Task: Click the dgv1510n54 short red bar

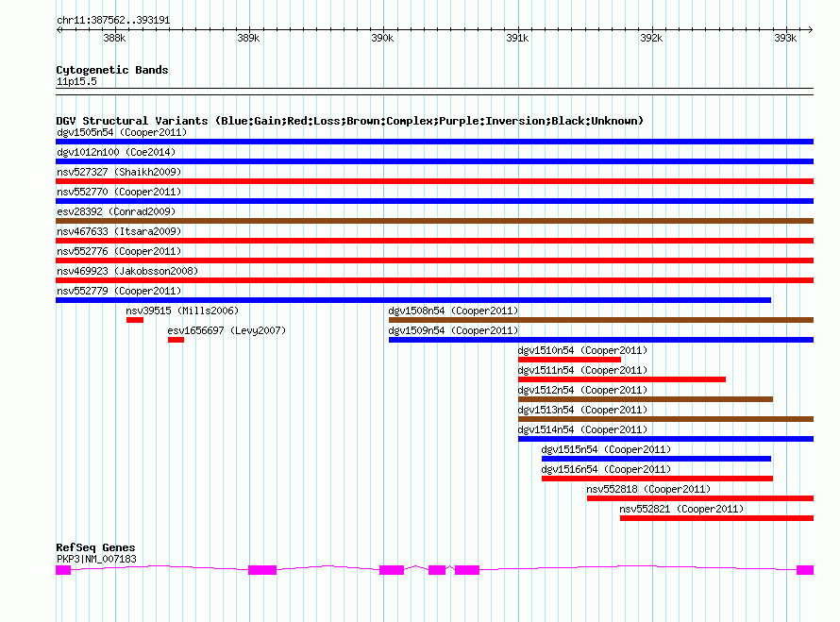Action: pyautogui.click(x=569, y=360)
